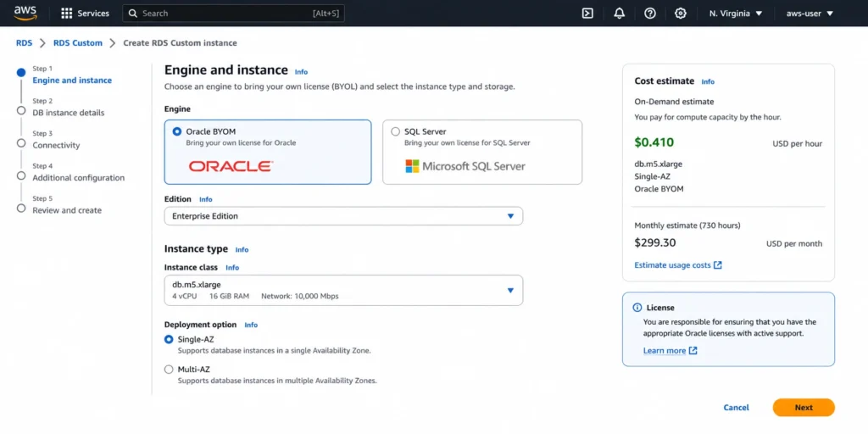The image size is (868, 434).
Task: Click external link icon beside Learn more
Action: (x=693, y=350)
